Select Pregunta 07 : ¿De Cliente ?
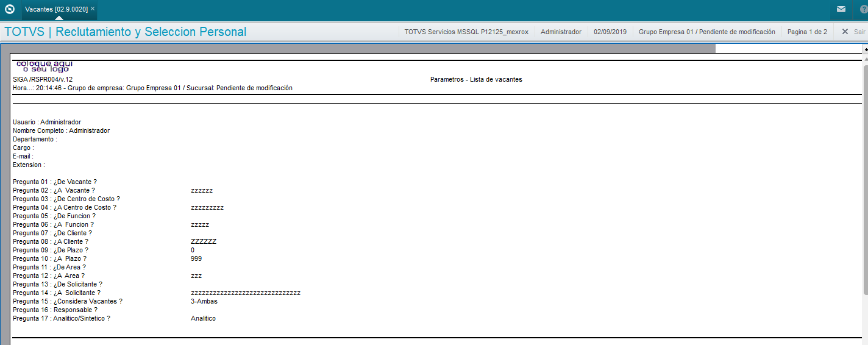This screenshot has width=868, height=345. coord(52,233)
